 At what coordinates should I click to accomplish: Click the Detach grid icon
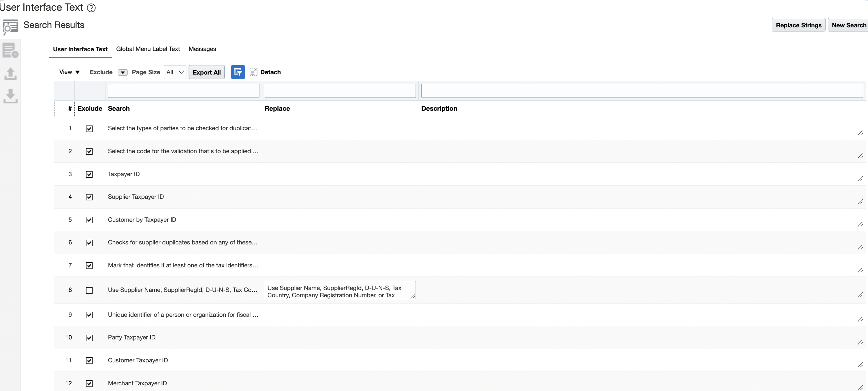253,72
